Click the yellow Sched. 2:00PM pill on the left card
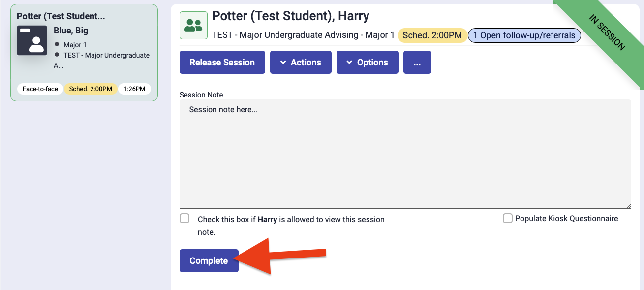This screenshot has height=290, width=644. pyautogui.click(x=91, y=89)
